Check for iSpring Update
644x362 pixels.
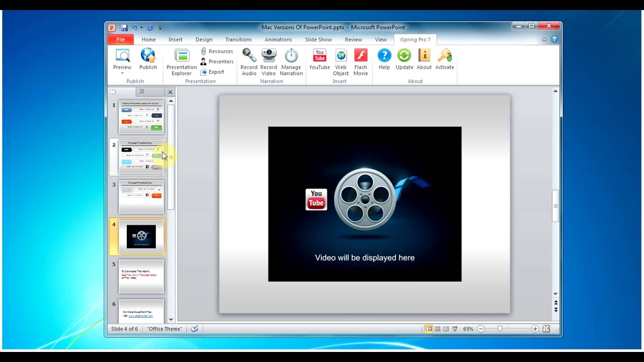coord(404,59)
